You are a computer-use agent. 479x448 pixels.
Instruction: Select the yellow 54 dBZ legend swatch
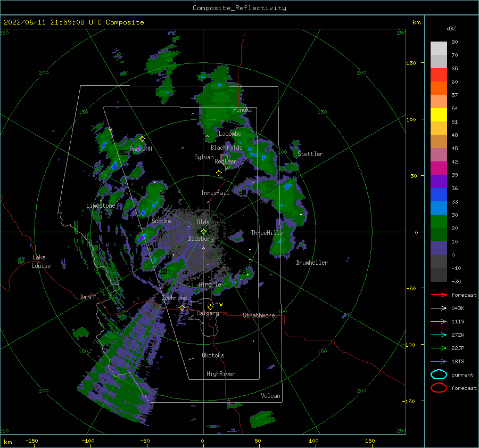coord(439,115)
